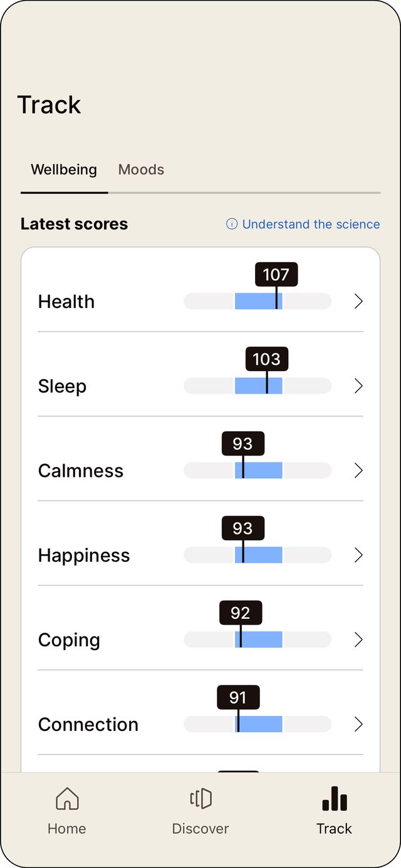This screenshot has height=868, width=401.
Task: Select the Wellbeing tab
Action: (x=64, y=170)
